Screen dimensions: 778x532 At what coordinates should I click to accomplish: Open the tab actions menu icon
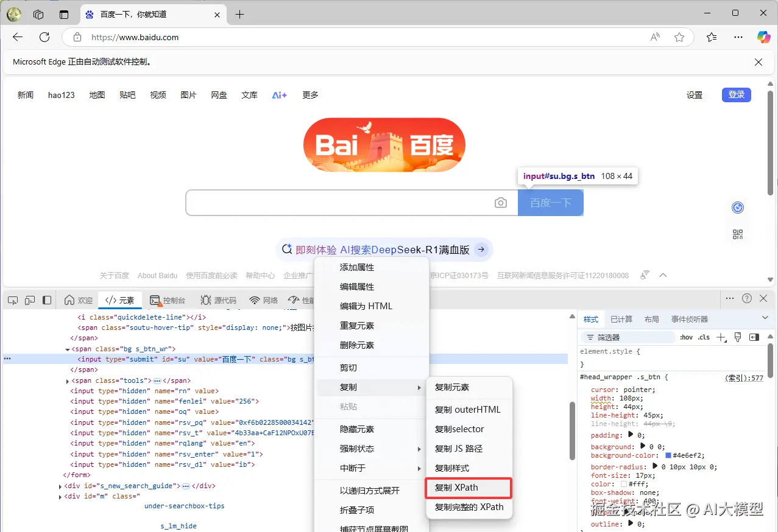pyautogui.click(x=64, y=14)
